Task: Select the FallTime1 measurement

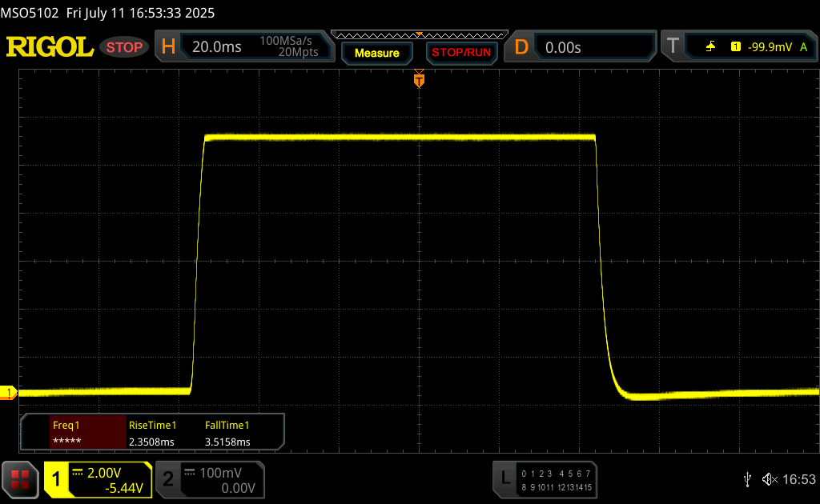Action: [x=227, y=425]
